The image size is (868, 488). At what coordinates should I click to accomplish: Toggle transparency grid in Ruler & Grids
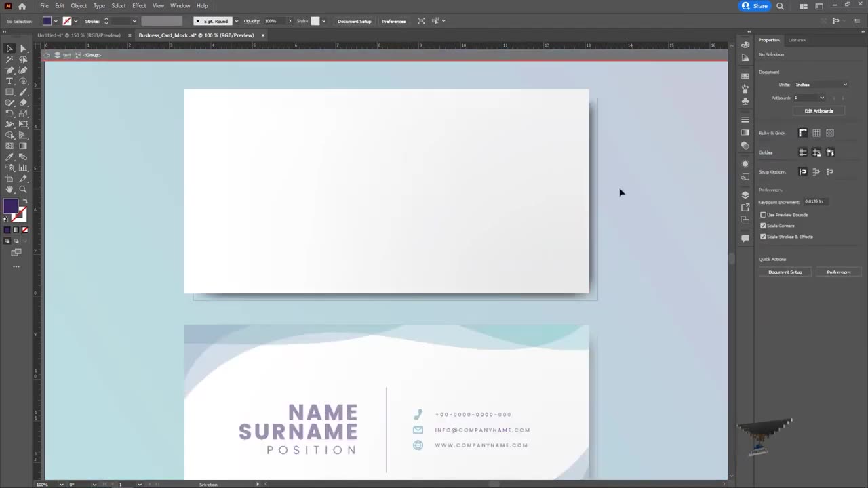pyautogui.click(x=830, y=133)
